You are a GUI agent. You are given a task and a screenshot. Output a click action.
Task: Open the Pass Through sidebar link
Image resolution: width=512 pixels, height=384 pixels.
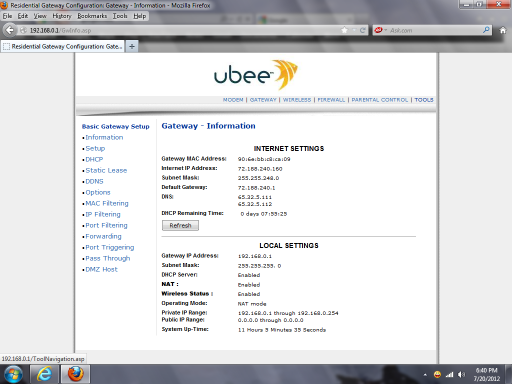tap(108, 258)
